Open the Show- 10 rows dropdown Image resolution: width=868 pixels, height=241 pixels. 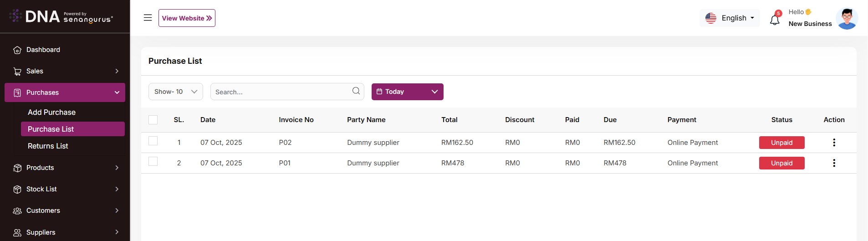click(175, 92)
